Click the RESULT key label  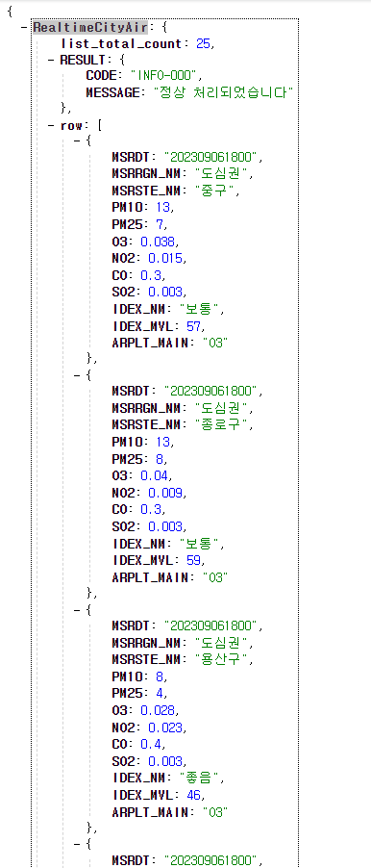[x=83, y=61]
